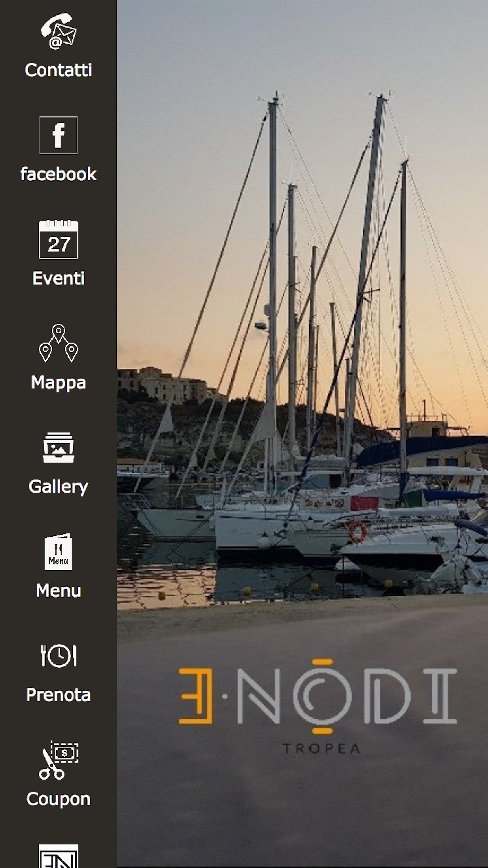The height and width of the screenshot is (868, 488).
Task: Open the Mappa location pins icon
Action: coord(59,343)
